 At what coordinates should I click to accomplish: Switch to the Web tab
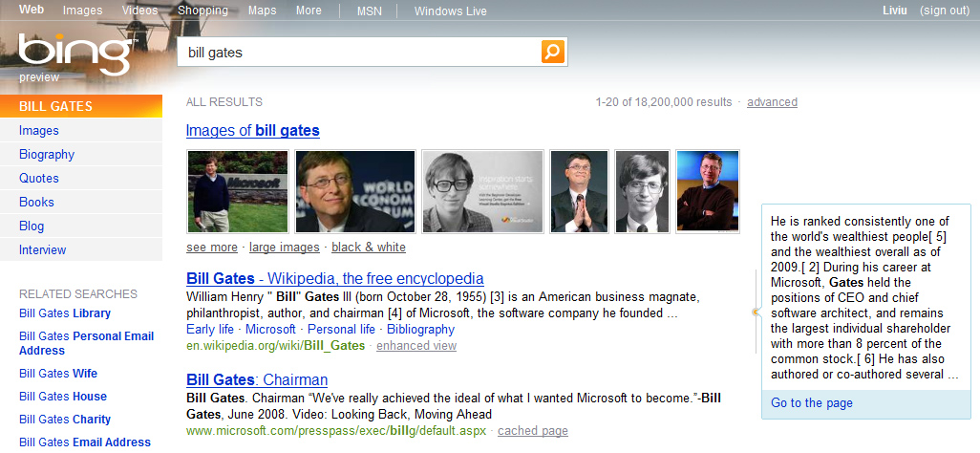click(x=32, y=10)
